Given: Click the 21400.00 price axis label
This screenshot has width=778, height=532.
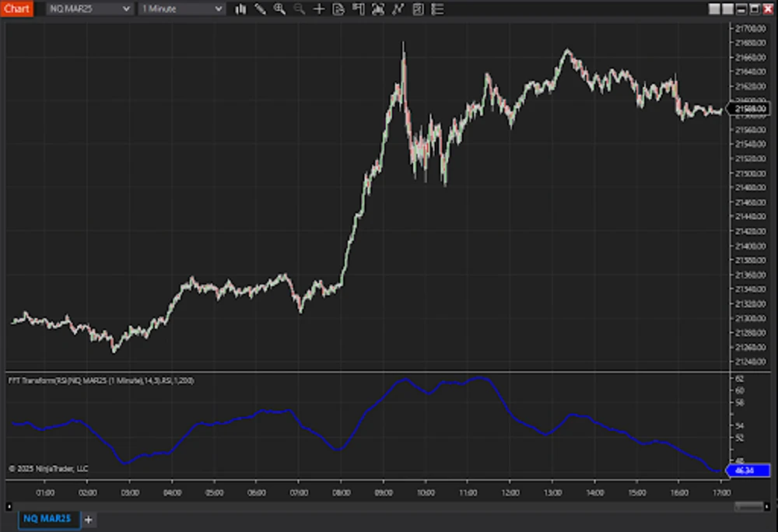Looking at the screenshot, I should (x=750, y=246).
